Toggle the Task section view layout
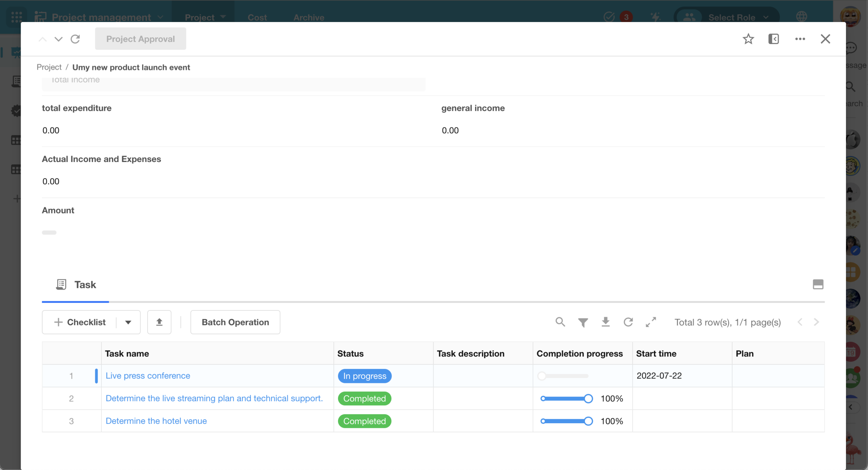868x470 pixels. (x=818, y=284)
